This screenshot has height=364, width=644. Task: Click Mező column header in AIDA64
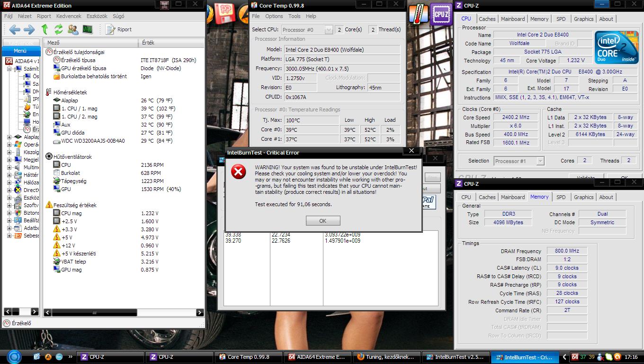tap(91, 43)
